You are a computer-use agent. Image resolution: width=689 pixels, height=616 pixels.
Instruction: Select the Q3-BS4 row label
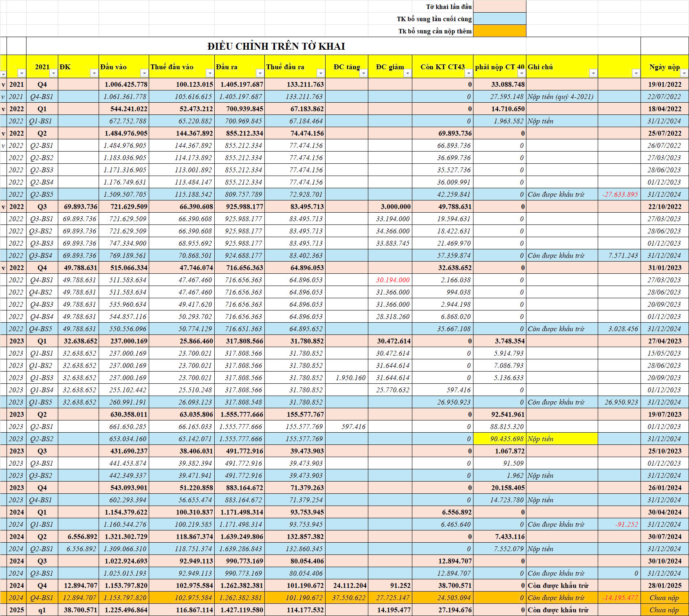coord(42,255)
